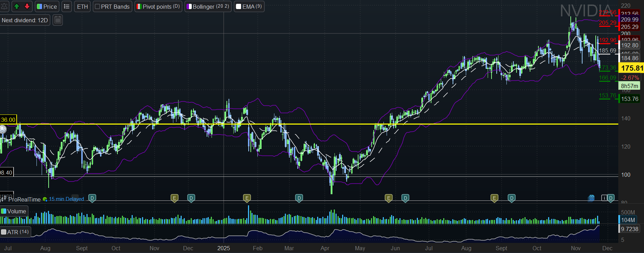Open the calendar icon beside Next dividend

pos(58,20)
